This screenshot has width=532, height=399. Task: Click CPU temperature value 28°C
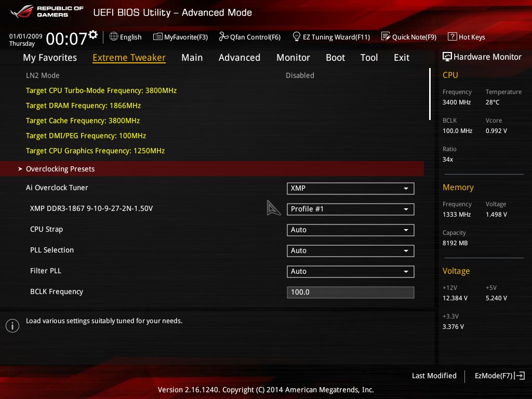pyautogui.click(x=493, y=102)
